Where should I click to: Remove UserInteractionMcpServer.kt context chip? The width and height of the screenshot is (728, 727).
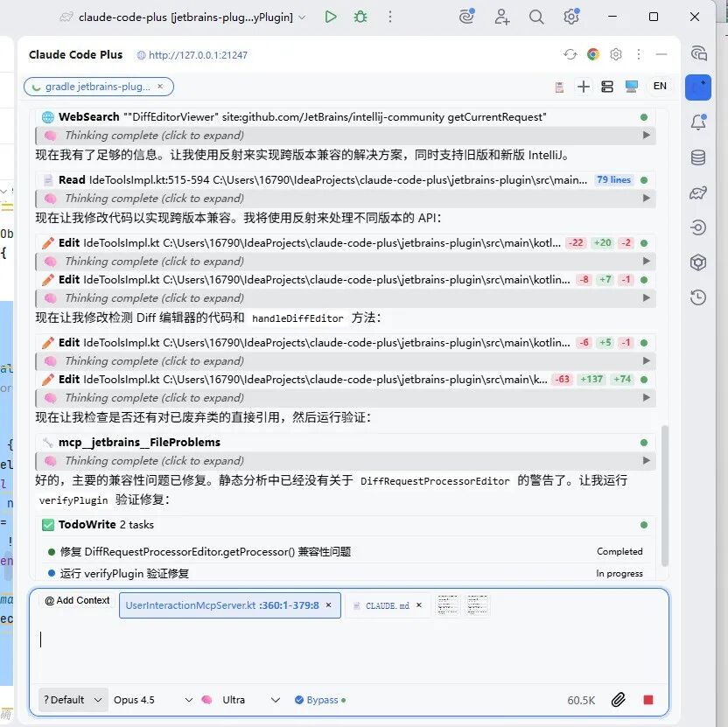(x=329, y=605)
